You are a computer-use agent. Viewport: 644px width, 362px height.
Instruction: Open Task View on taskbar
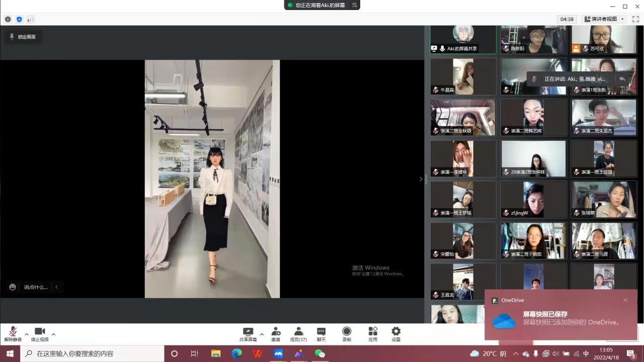coord(194,353)
